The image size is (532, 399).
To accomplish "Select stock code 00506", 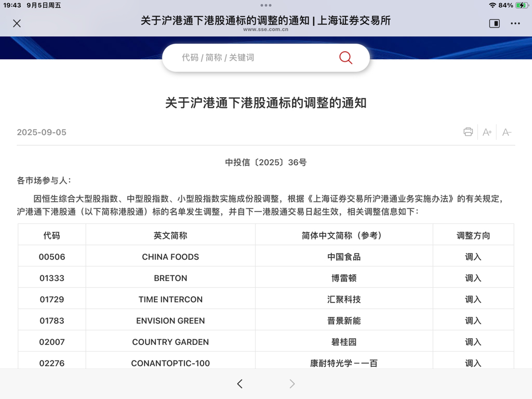I will pyautogui.click(x=51, y=257).
